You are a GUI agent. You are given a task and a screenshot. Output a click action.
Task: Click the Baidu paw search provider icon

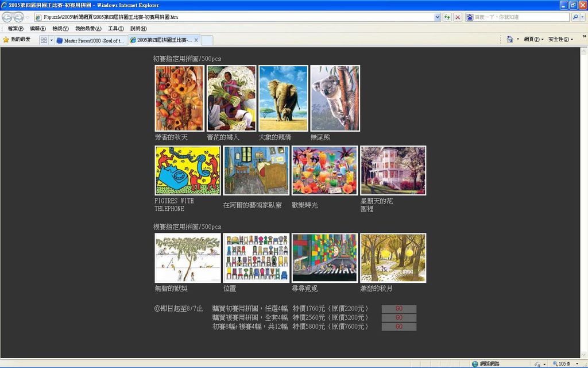coord(470,17)
